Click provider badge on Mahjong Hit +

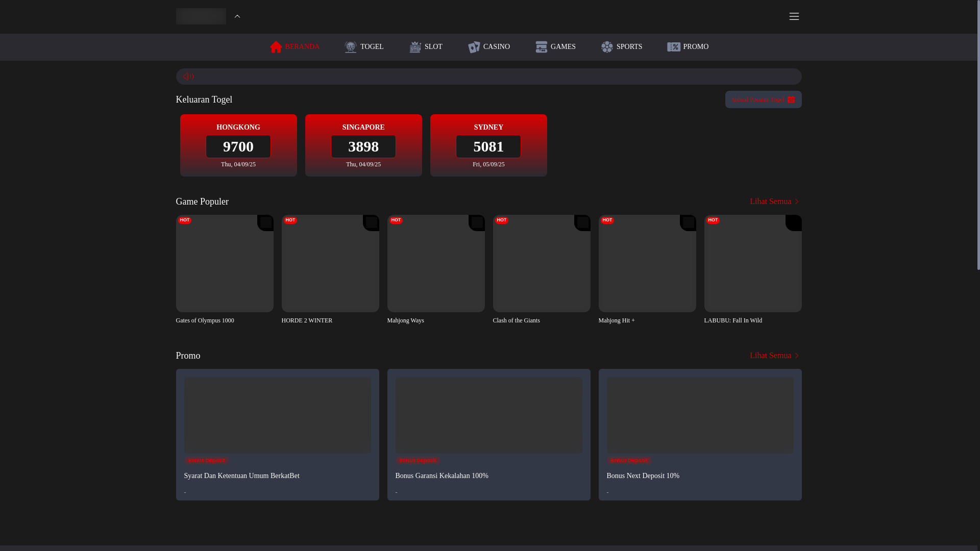pyautogui.click(x=688, y=222)
